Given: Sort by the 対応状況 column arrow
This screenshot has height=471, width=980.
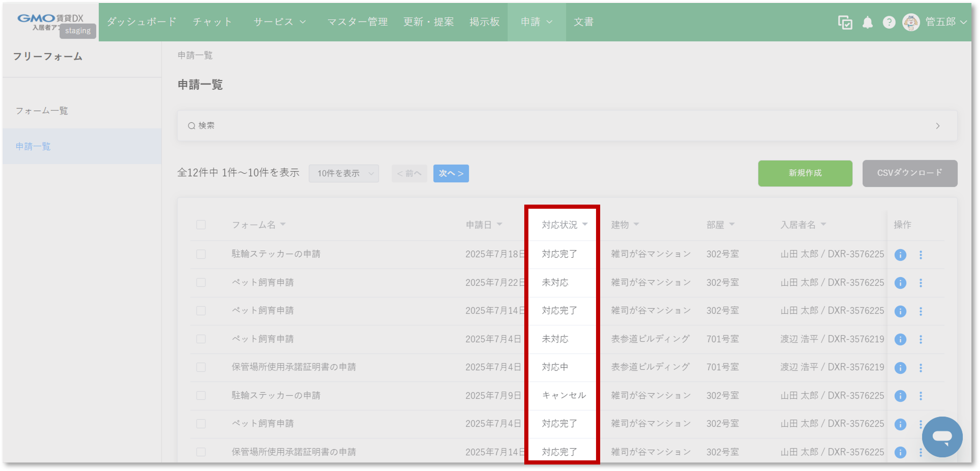Looking at the screenshot, I should point(585,225).
